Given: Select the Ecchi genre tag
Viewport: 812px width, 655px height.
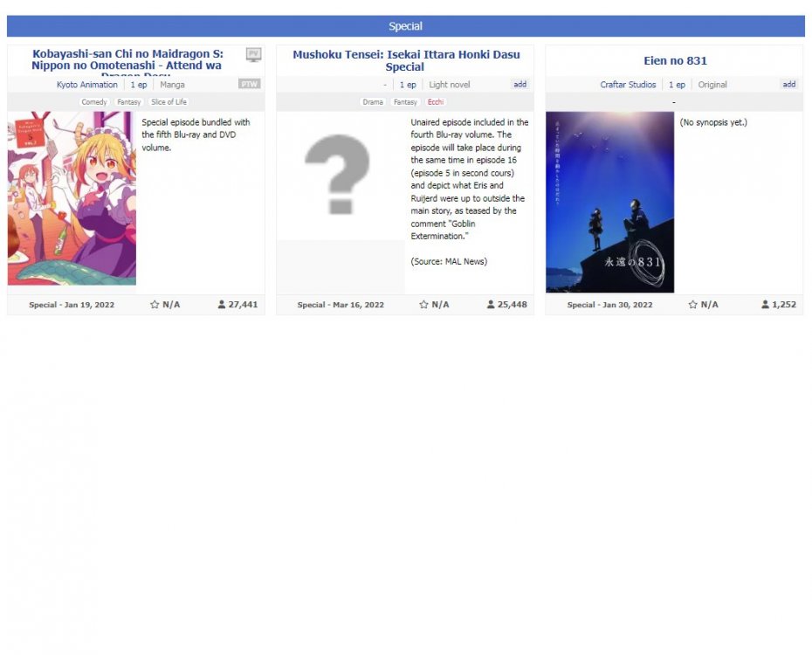Looking at the screenshot, I should [436, 102].
